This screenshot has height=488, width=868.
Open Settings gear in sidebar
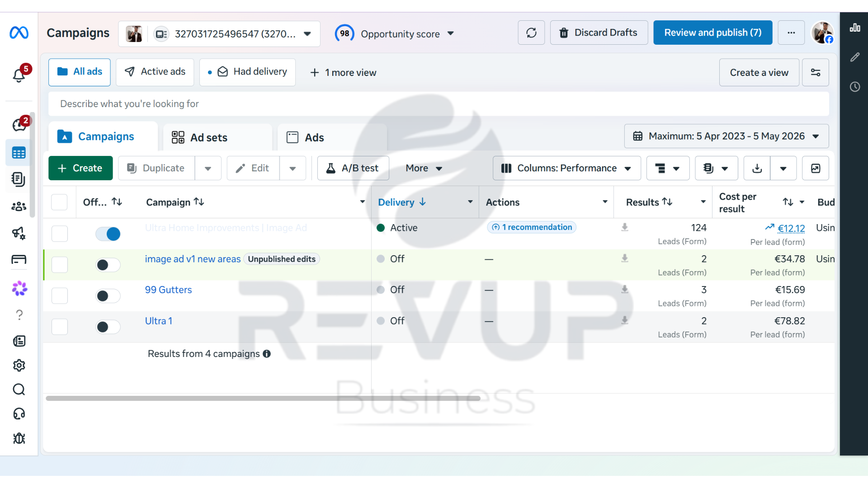coord(19,365)
